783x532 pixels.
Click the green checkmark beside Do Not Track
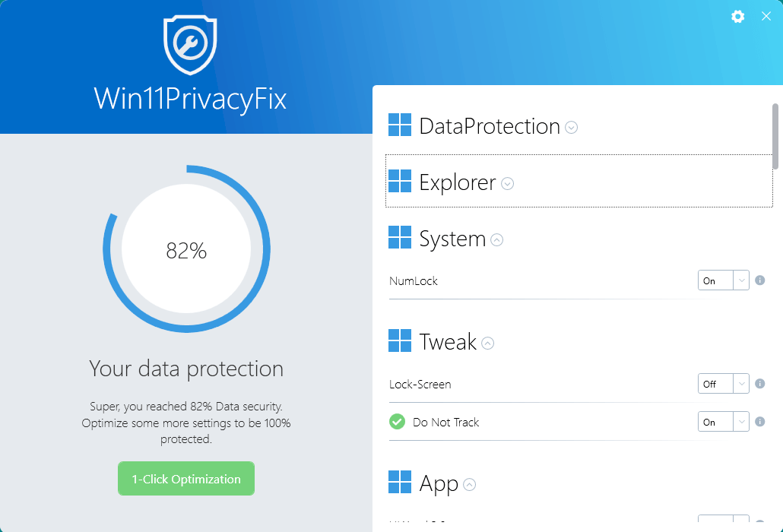(397, 422)
